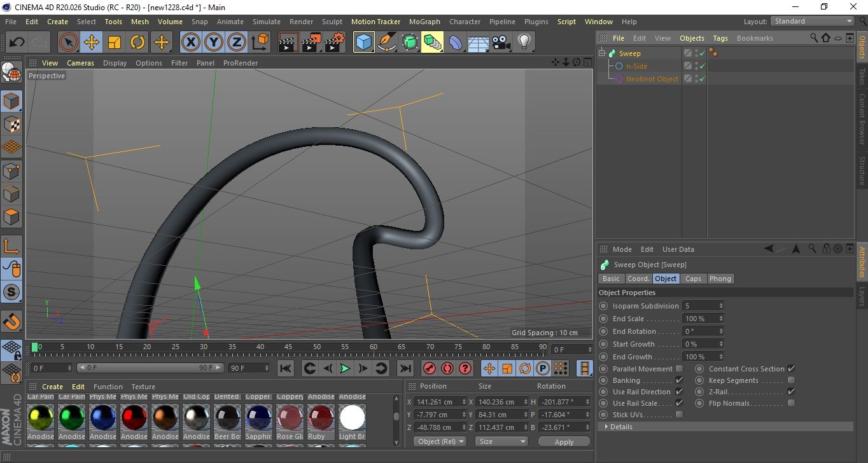Click the Undo arrow icon

17,43
